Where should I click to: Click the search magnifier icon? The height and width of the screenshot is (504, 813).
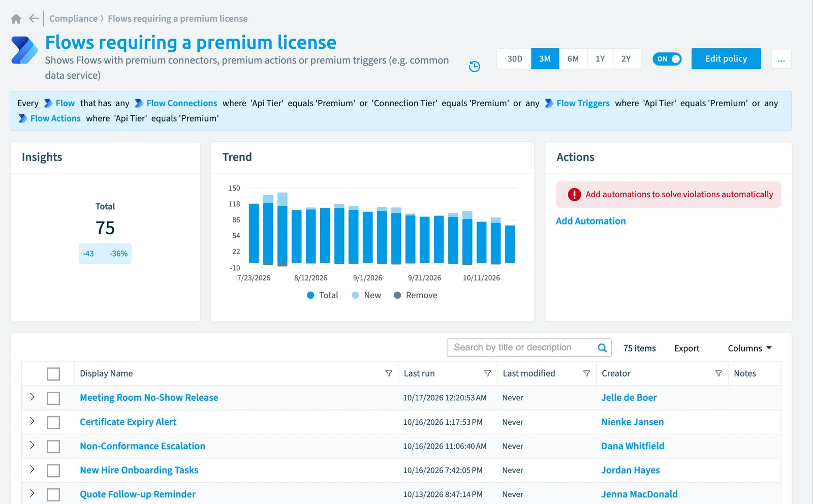pyautogui.click(x=602, y=348)
